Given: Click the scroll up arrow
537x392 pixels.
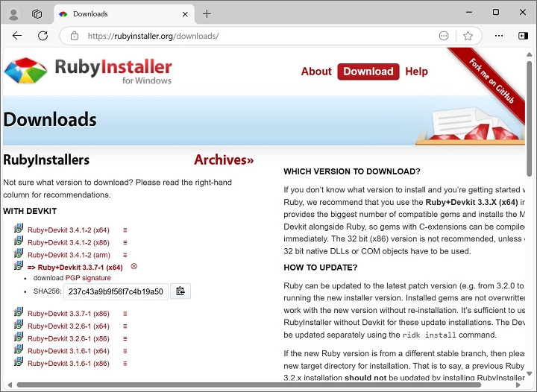Looking at the screenshot, I should tap(529, 54).
